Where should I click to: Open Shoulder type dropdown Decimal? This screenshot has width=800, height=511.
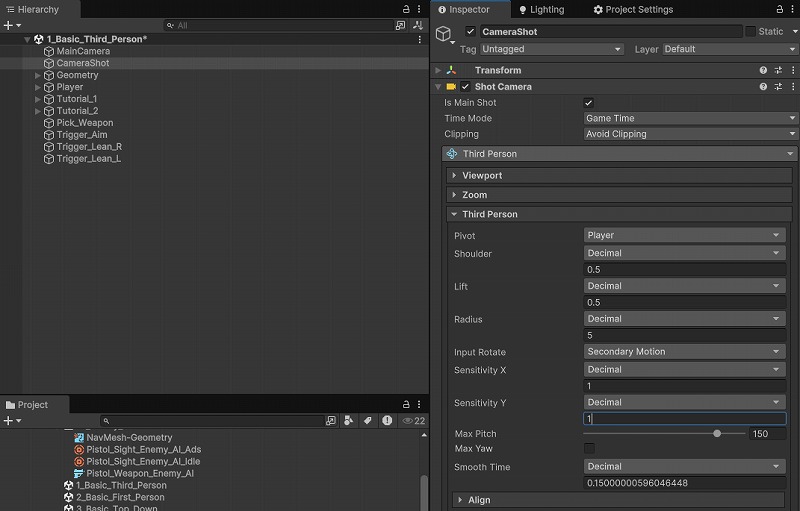tap(684, 253)
